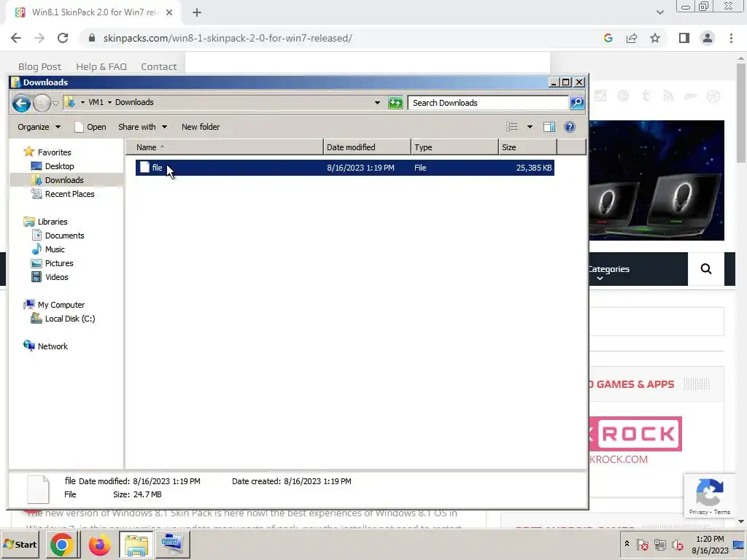Sort files by Name column
Image resolution: width=747 pixels, height=560 pixels.
225,147
